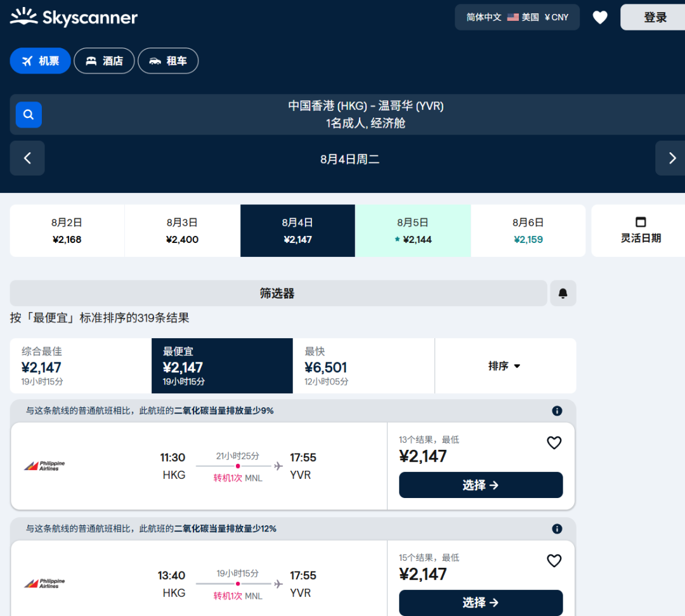Save the 13:40 flight with heart icon

tap(554, 561)
